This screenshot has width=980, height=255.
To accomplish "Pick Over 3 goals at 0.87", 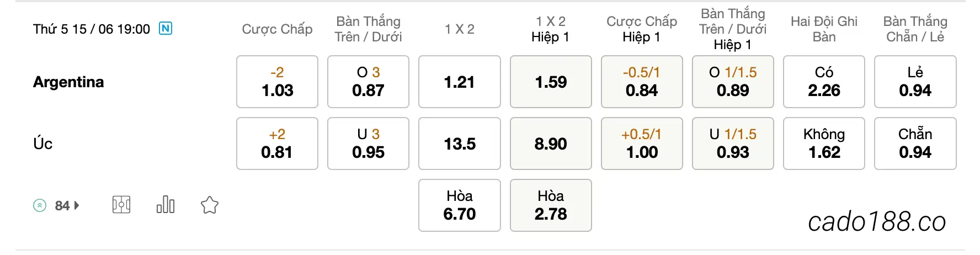I will point(368,82).
